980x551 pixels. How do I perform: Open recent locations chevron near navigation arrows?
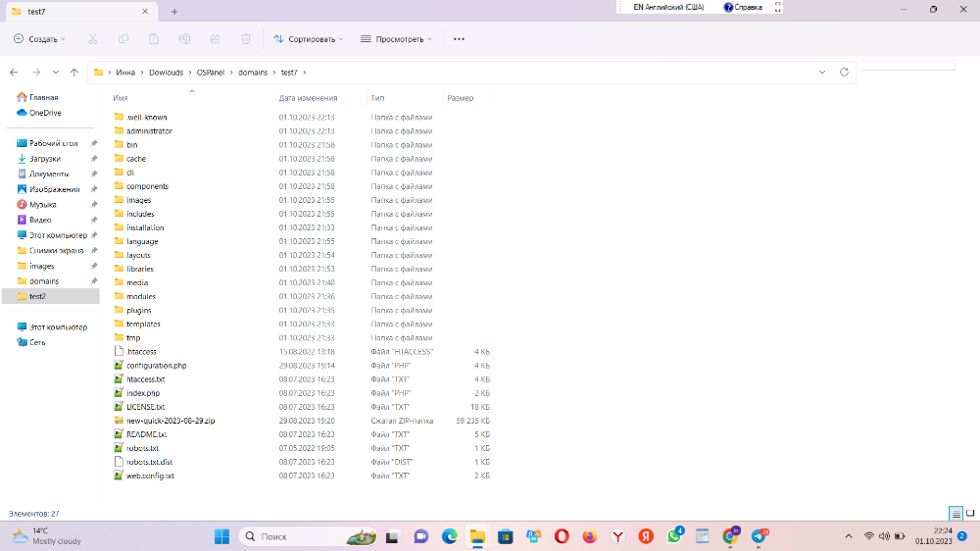click(56, 73)
